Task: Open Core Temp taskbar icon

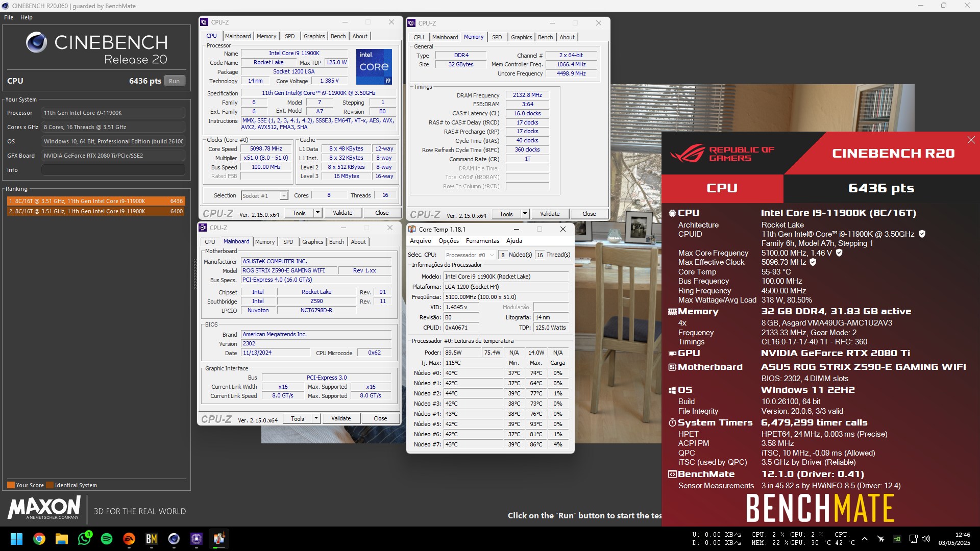Action: pos(219,539)
